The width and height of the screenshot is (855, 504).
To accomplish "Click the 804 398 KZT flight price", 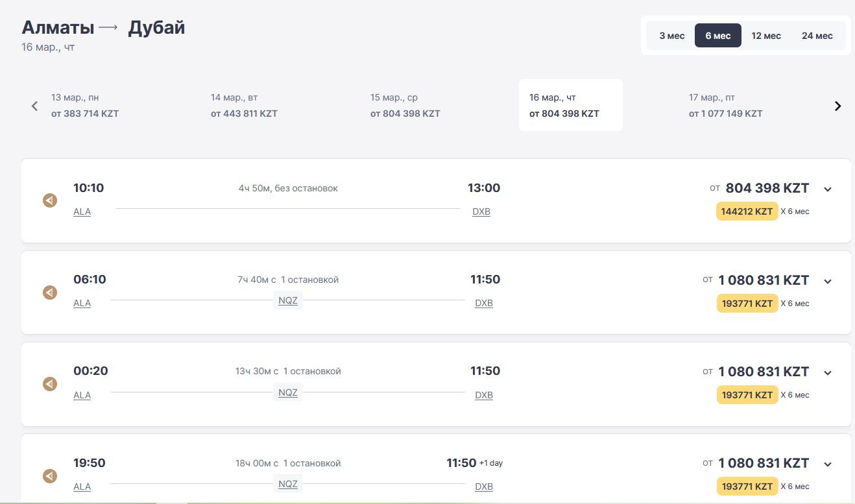I will pos(767,188).
